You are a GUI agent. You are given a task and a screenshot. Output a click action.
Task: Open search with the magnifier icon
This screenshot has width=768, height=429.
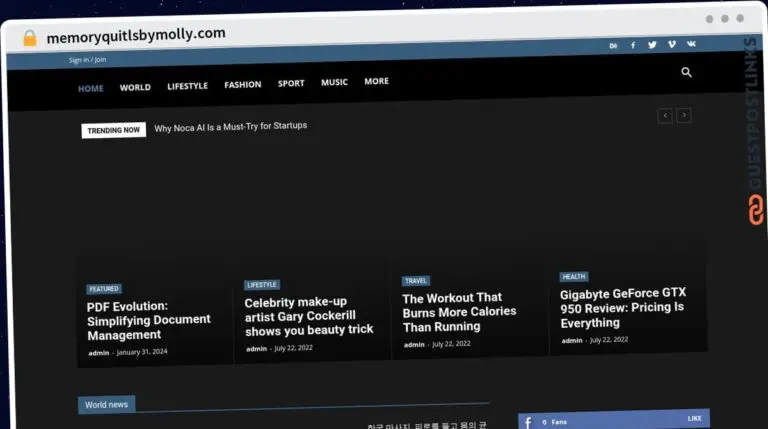tap(686, 72)
